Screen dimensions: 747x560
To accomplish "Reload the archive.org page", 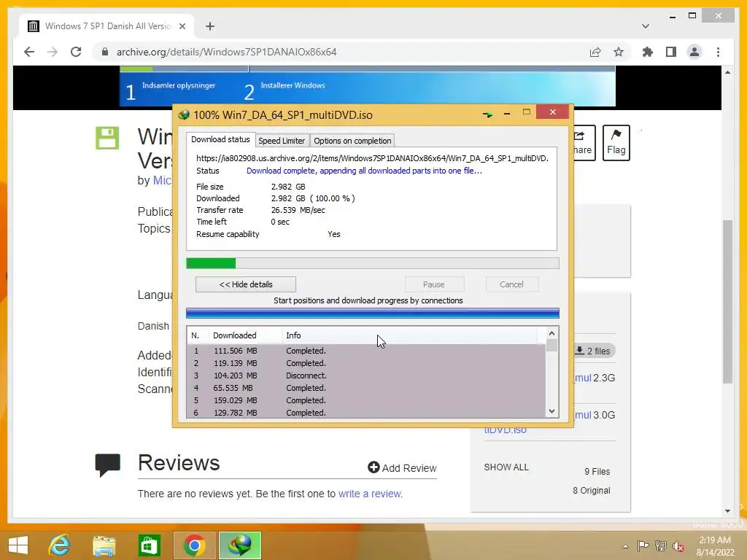I will (x=76, y=52).
